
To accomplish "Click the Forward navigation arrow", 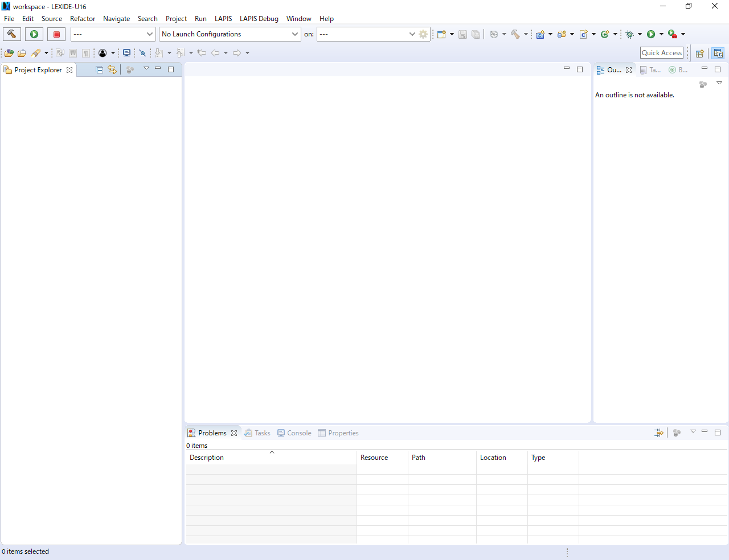I will [x=237, y=53].
